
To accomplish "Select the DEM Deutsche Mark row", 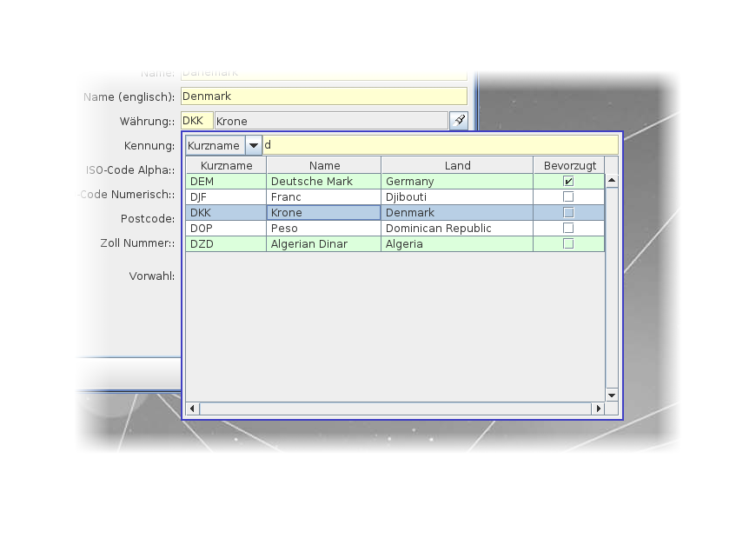I will point(323,182).
